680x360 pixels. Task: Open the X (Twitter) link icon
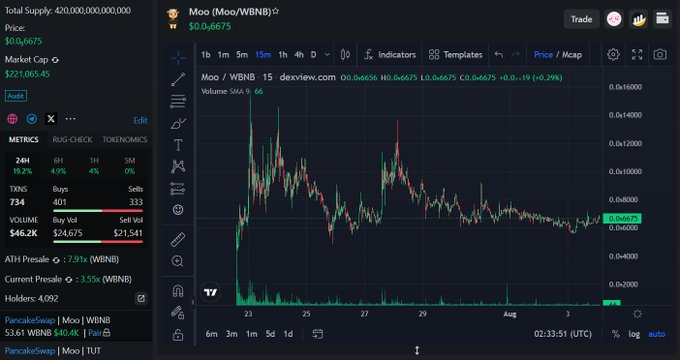coord(51,118)
